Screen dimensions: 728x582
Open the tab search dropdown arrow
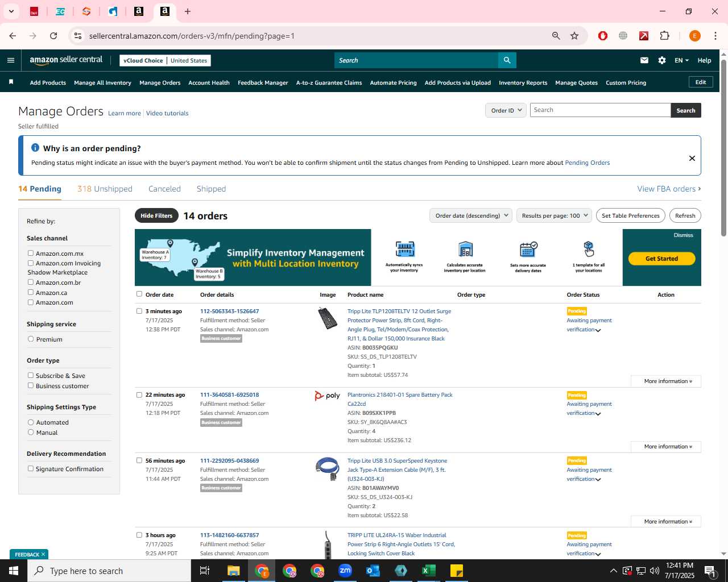click(11, 11)
